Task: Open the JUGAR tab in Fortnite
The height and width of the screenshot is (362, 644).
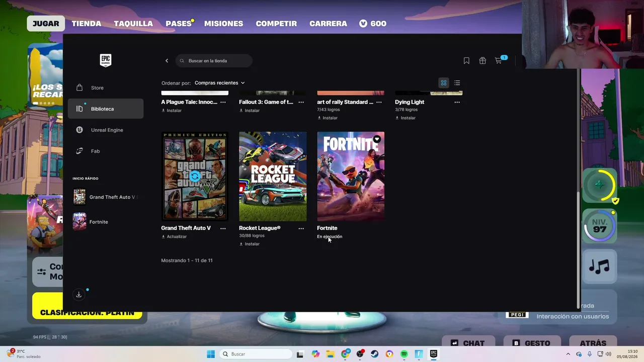Action: click(46, 24)
